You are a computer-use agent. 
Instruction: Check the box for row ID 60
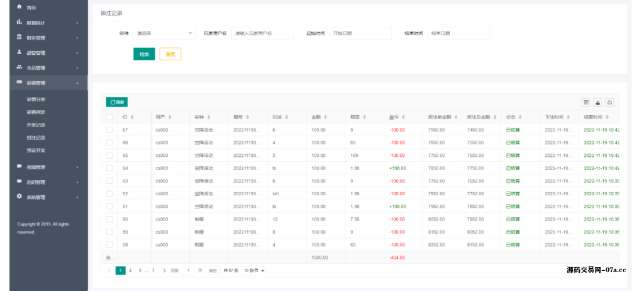click(x=109, y=219)
